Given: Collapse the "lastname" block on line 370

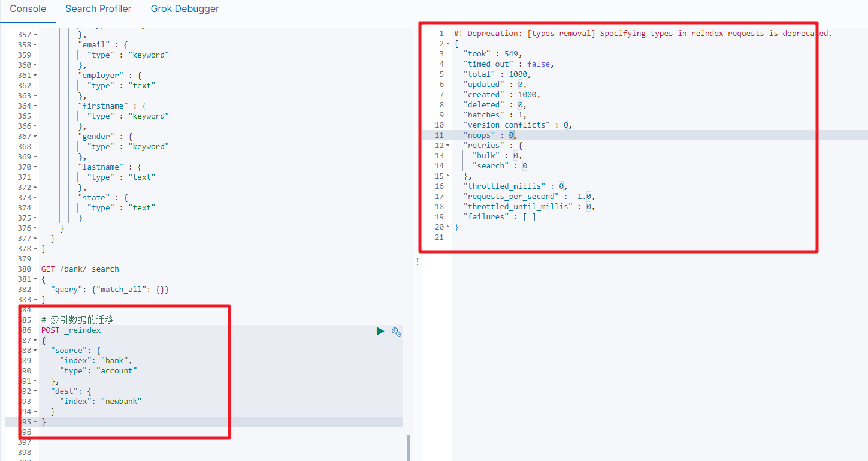Looking at the screenshot, I should (x=35, y=167).
